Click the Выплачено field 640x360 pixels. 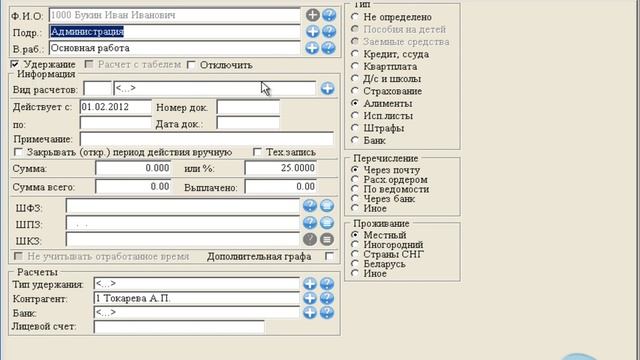coord(281,187)
